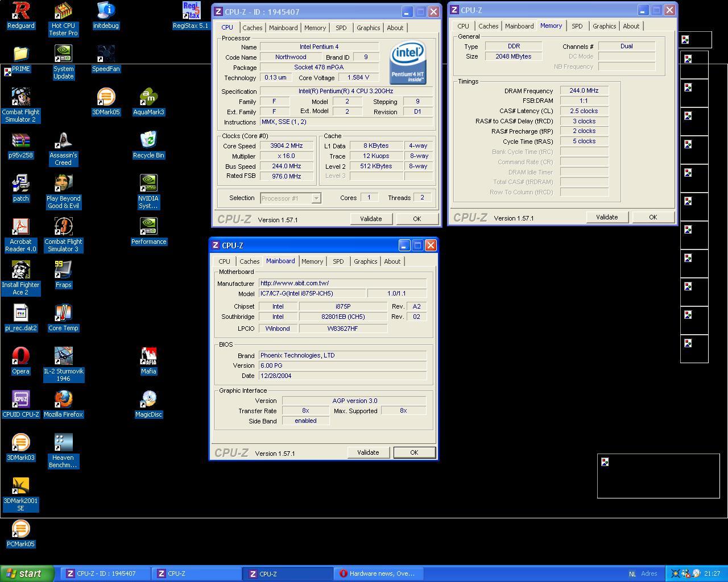This screenshot has height=582, width=728.
Task: Click Validate in memory CPU-Z window
Action: [x=607, y=217]
